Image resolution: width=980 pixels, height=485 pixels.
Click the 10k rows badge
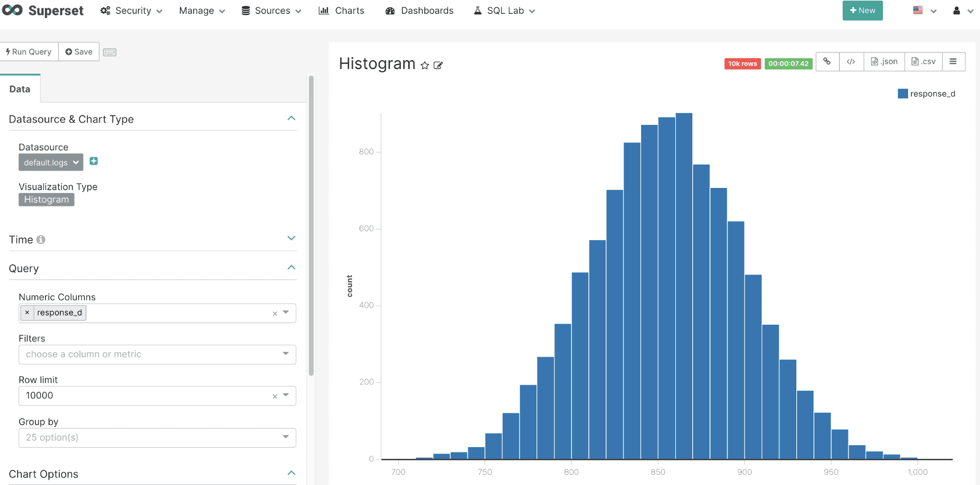(742, 64)
